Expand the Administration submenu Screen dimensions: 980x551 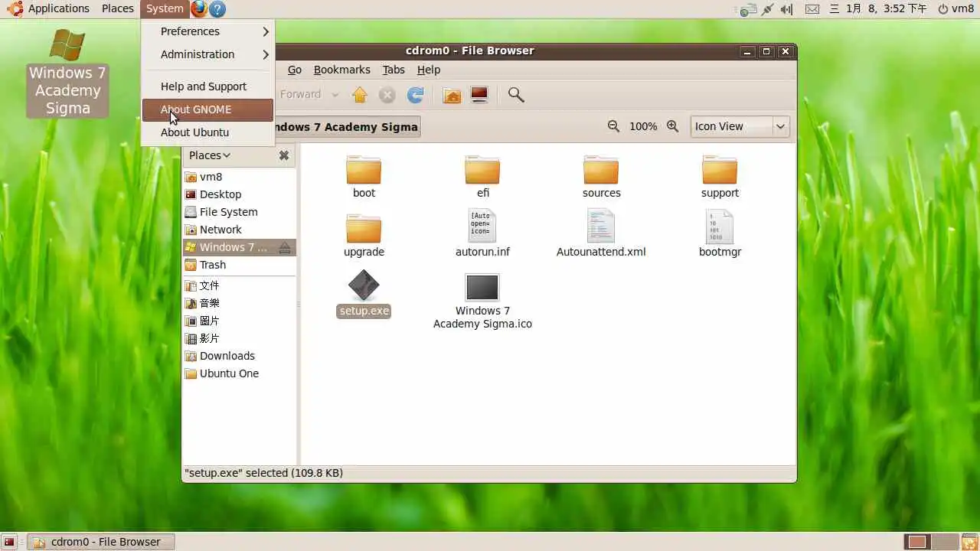(207, 54)
